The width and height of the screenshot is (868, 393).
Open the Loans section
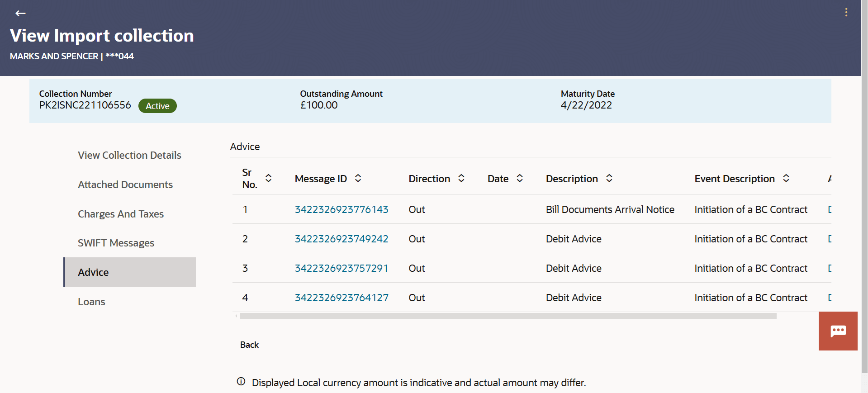pos(91,302)
